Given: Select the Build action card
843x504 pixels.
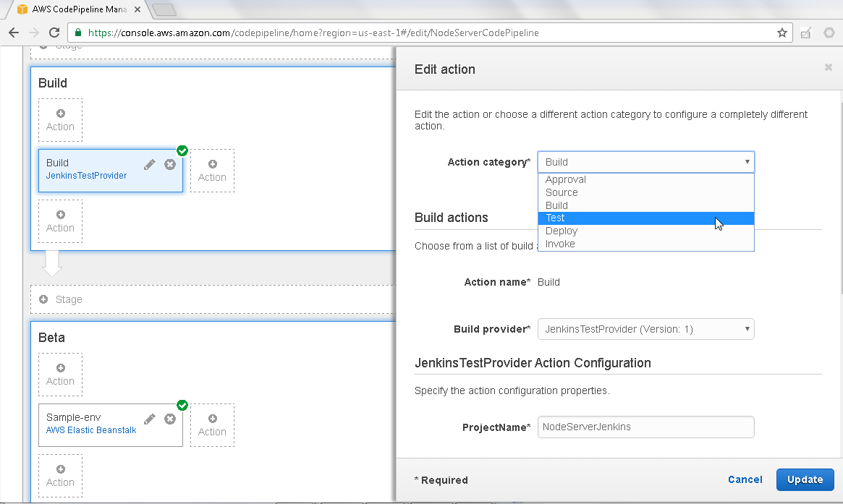Looking at the screenshot, I should (110, 171).
